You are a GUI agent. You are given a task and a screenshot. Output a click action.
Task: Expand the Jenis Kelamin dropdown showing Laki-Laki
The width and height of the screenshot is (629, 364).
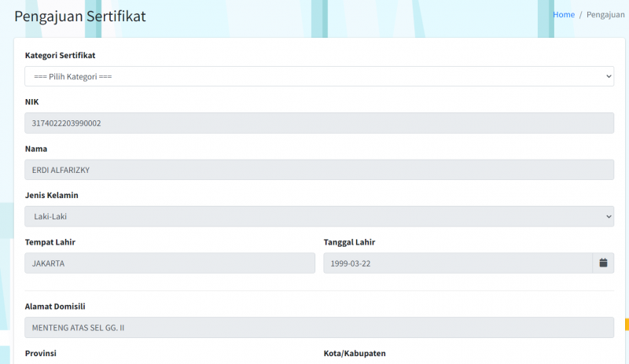point(318,216)
